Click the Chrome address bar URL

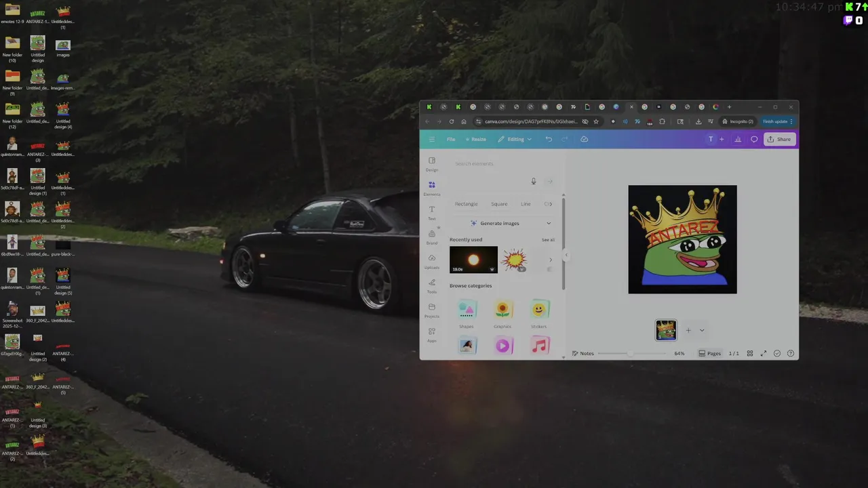tap(531, 121)
